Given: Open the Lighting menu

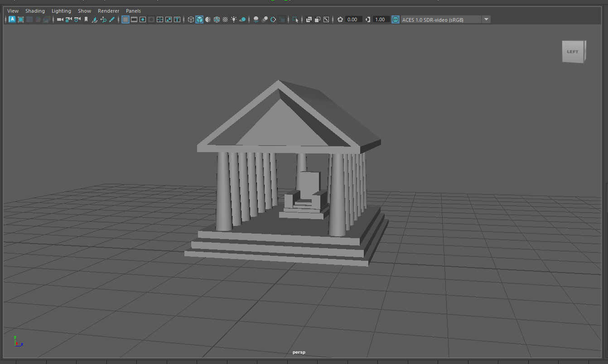Looking at the screenshot, I should point(61,11).
